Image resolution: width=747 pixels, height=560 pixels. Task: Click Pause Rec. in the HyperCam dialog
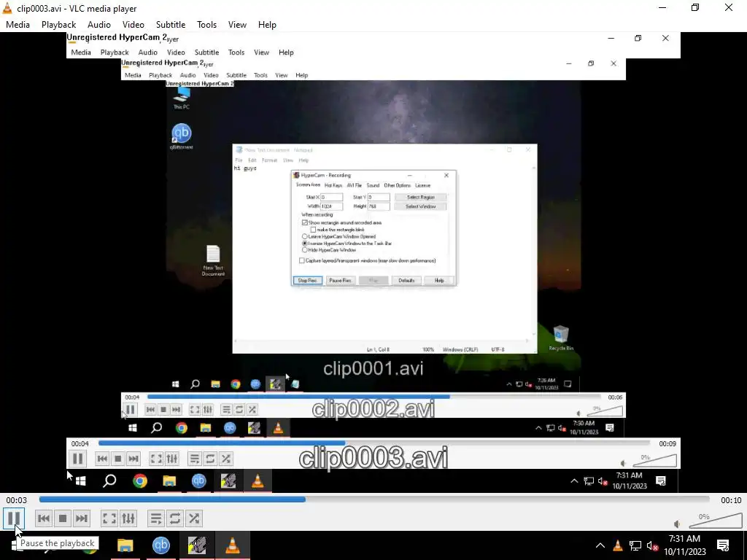340,281
